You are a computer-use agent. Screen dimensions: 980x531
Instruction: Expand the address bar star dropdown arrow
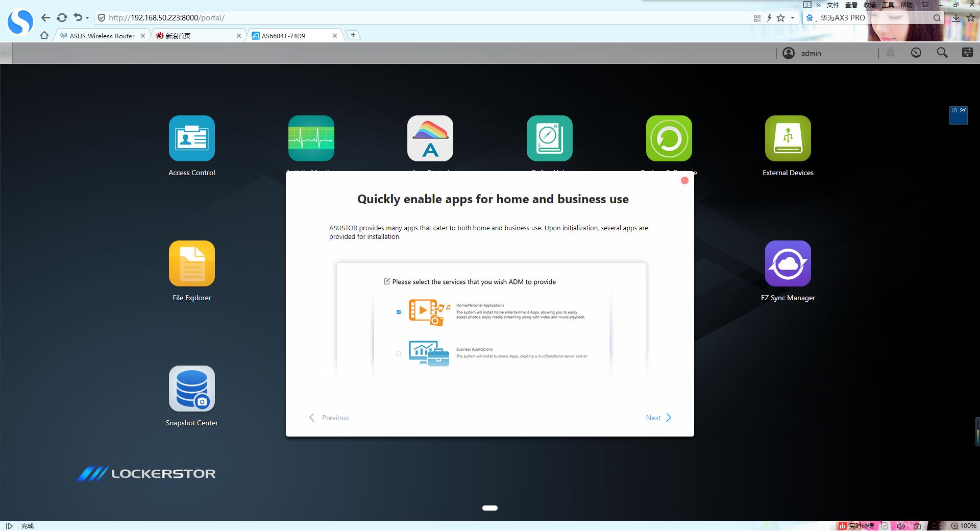(x=792, y=18)
